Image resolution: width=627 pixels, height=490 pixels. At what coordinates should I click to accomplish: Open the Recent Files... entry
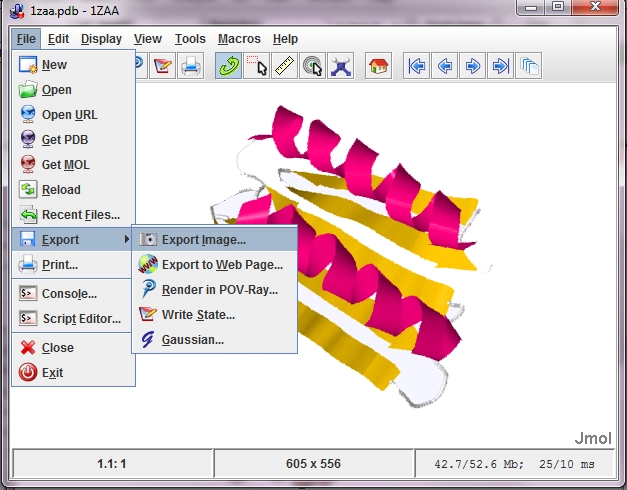(x=73, y=215)
